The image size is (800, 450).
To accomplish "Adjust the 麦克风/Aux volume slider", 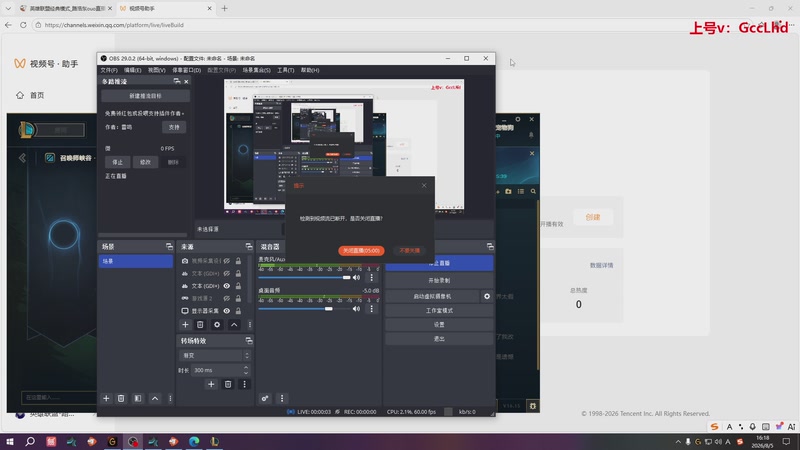I will tap(304, 278).
